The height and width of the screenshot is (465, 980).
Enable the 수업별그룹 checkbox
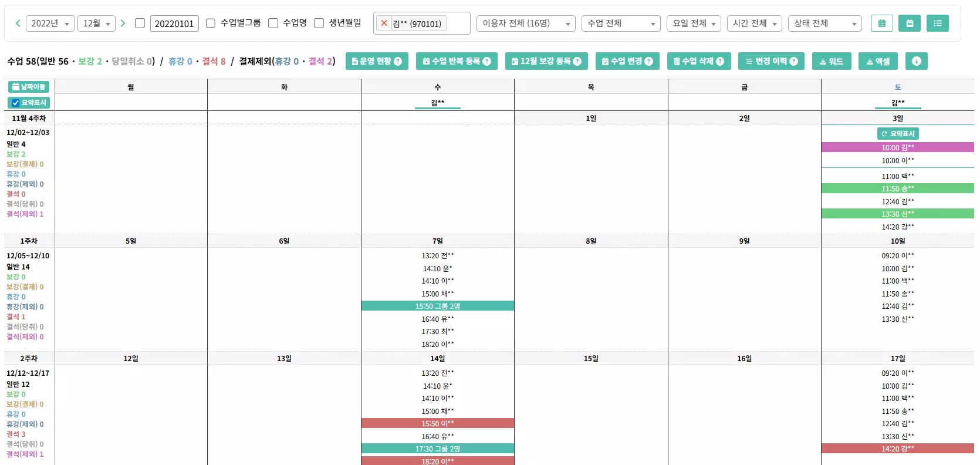pyautogui.click(x=211, y=23)
